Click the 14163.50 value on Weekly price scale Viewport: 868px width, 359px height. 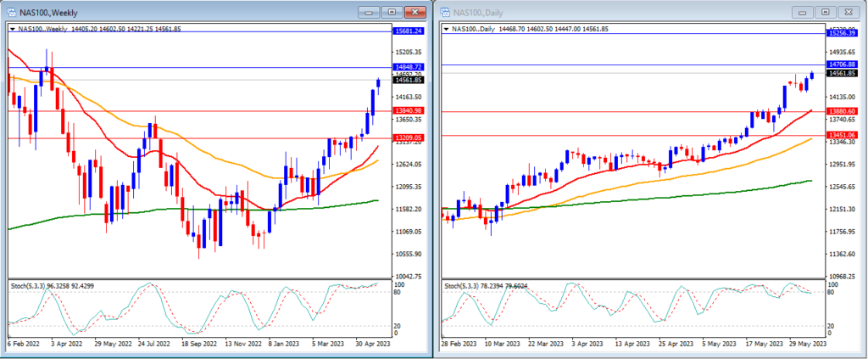(409, 97)
